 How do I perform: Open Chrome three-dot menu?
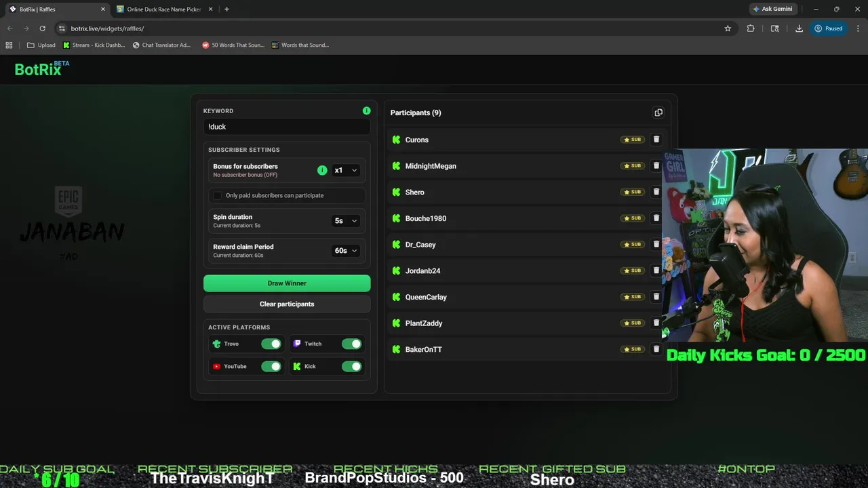click(859, 28)
